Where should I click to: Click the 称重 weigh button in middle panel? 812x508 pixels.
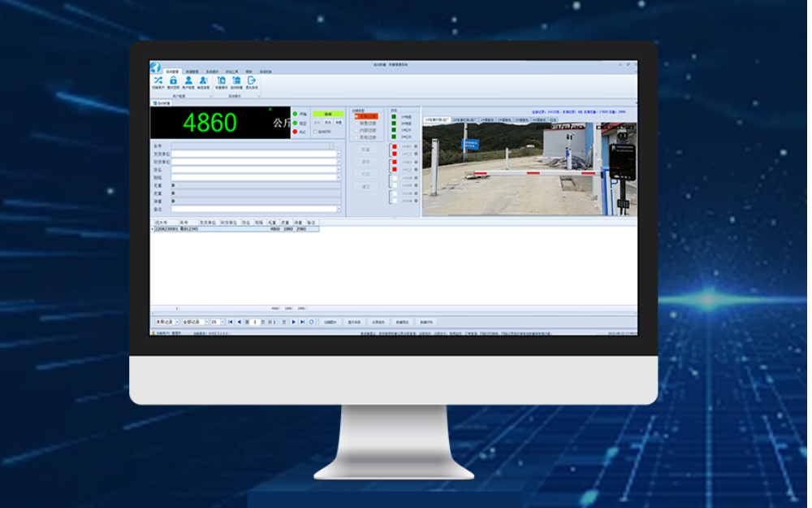click(365, 150)
